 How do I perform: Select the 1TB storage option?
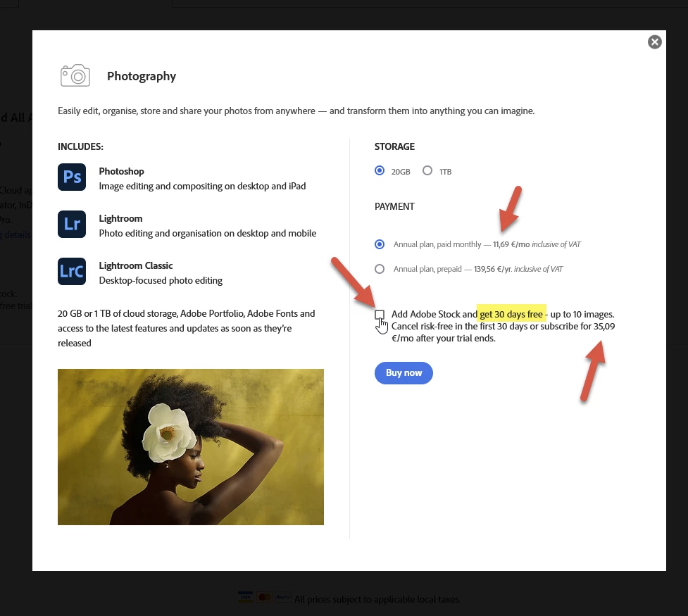(427, 170)
